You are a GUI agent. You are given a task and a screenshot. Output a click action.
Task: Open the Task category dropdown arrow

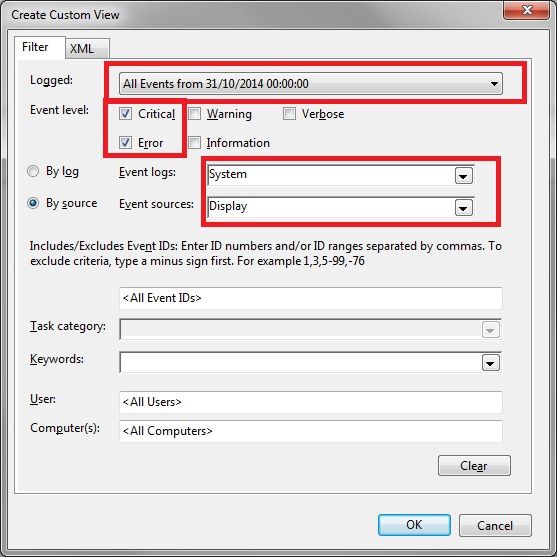[491, 330]
